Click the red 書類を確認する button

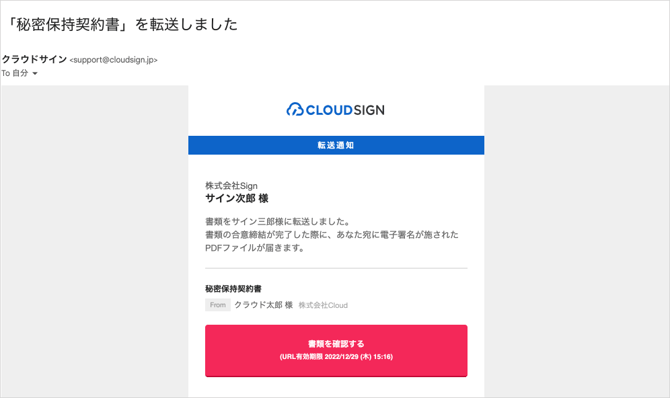point(336,351)
